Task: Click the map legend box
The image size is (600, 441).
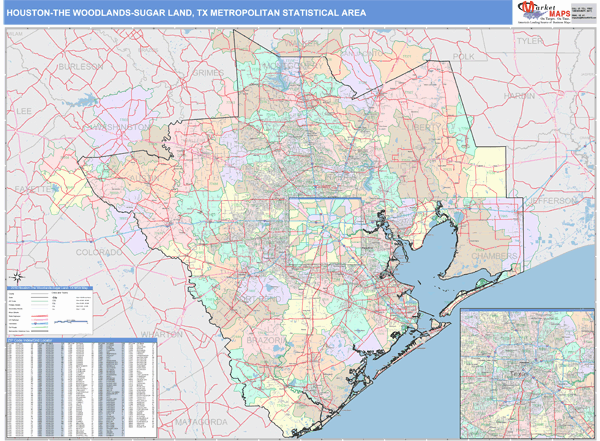Action: (x=50, y=310)
